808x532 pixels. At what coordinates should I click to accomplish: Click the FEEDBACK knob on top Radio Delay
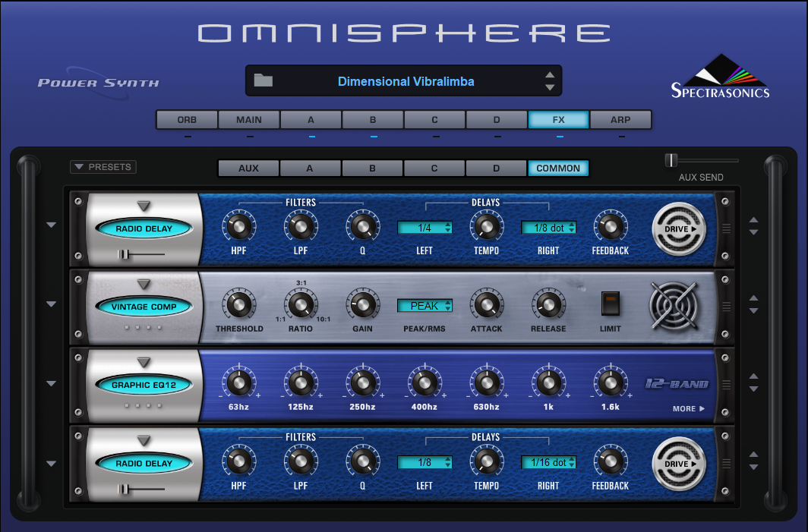click(611, 226)
